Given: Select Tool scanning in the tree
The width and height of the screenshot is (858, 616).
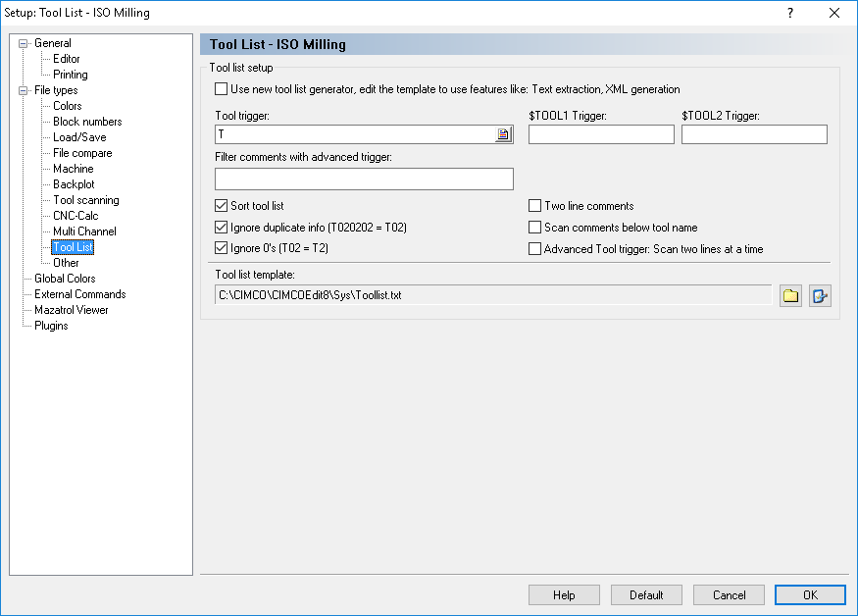Looking at the screenshot, I should point(86,200).
